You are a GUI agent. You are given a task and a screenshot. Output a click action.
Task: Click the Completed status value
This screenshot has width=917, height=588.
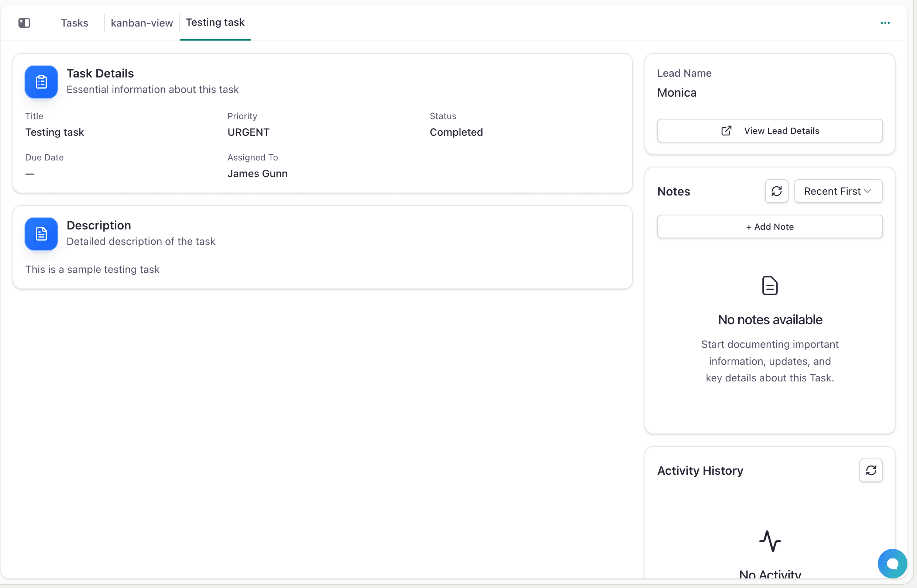(456, 132)
